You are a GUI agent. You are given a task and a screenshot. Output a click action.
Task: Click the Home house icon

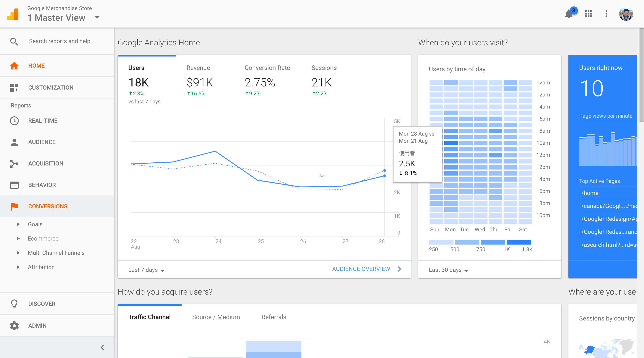14,66
